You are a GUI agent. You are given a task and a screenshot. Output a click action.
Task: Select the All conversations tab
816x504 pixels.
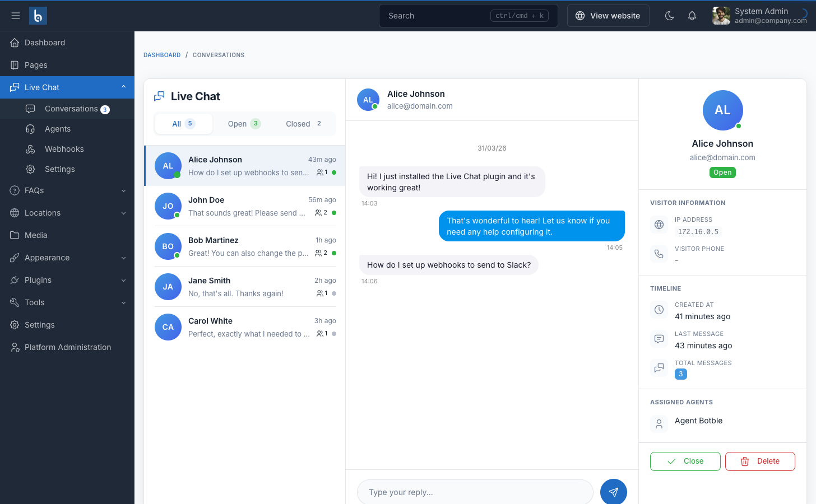[183, 124]
